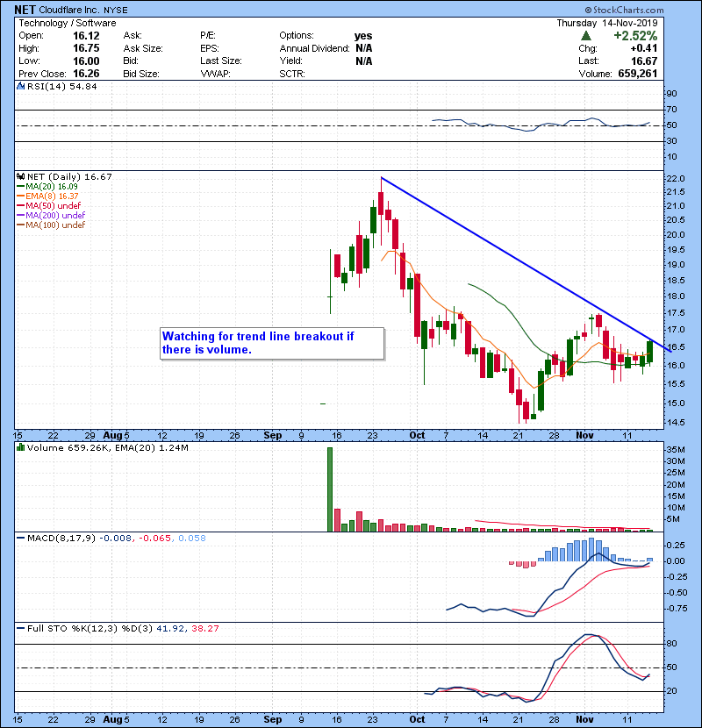Select the High value 16.75

86,48
